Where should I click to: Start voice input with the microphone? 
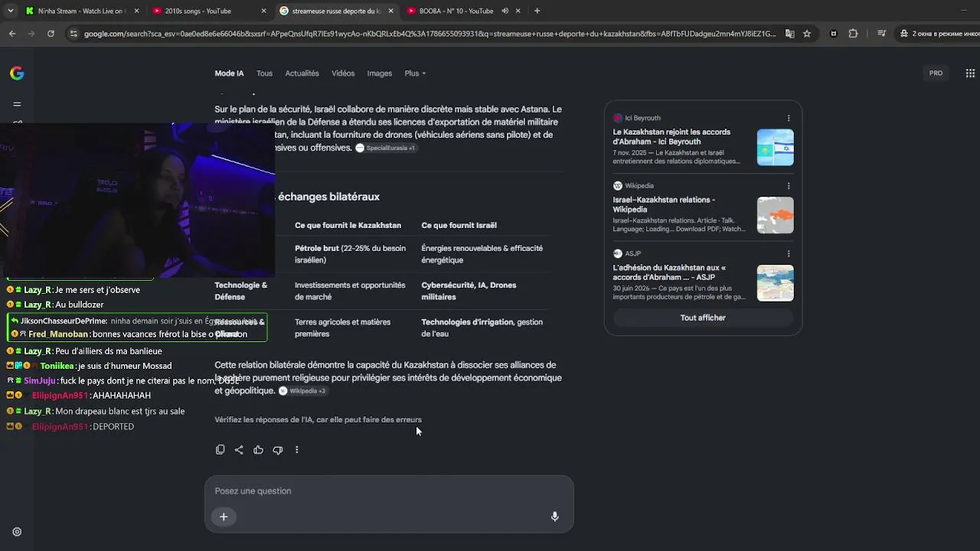(x=555, y=517)
